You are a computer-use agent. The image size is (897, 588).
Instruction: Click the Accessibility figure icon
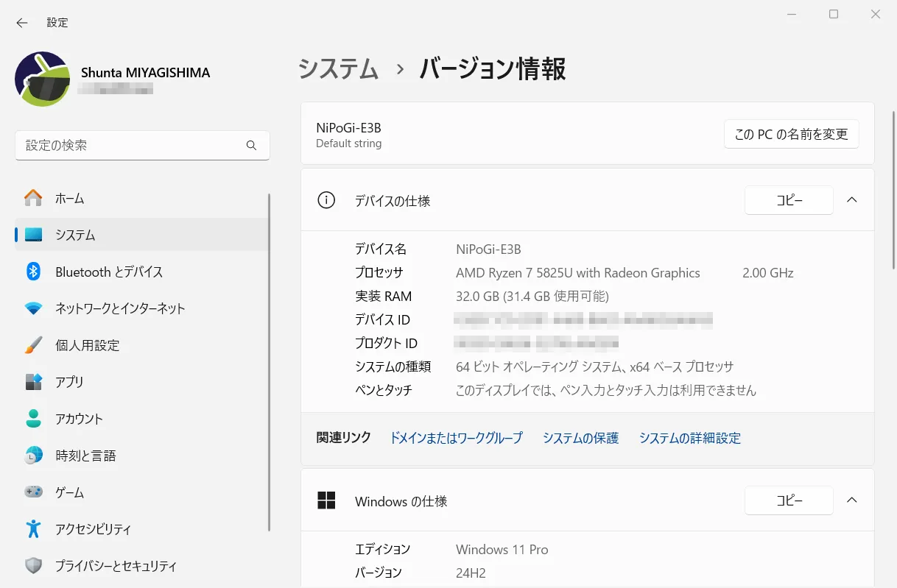tap(33, 529)
